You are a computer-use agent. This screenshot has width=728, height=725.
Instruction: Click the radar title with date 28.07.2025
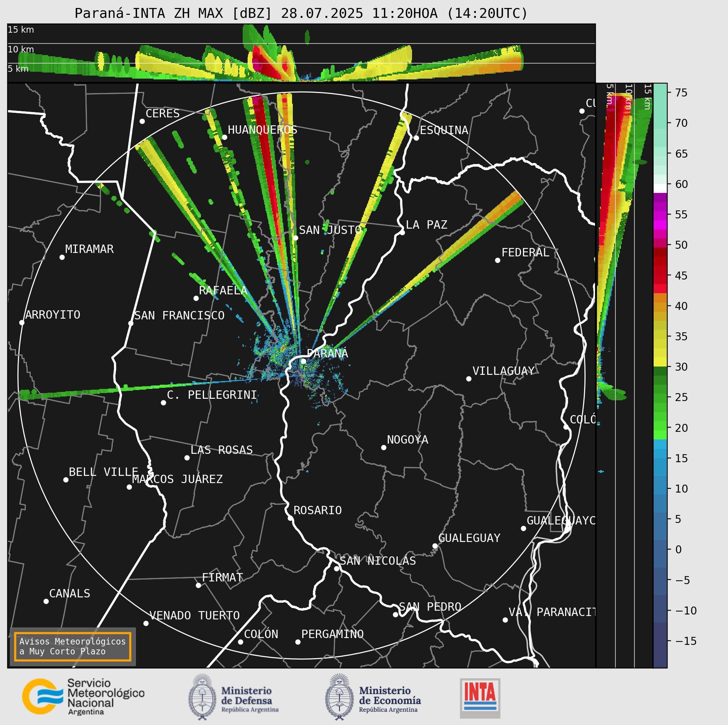pyautogui.click(x=301, y=13)
